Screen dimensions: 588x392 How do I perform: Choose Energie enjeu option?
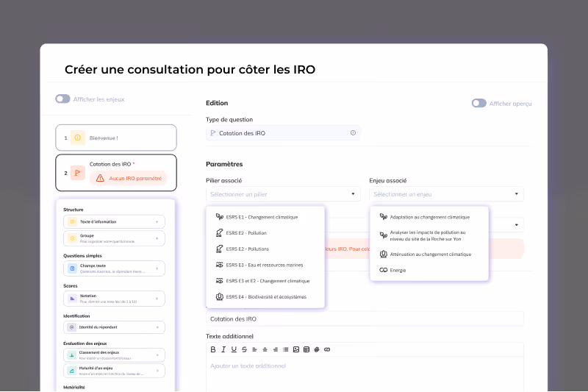(x=429, y=270)
